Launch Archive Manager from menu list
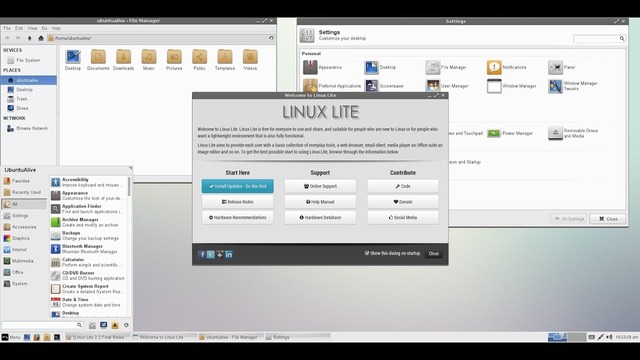 coord(89,222)
